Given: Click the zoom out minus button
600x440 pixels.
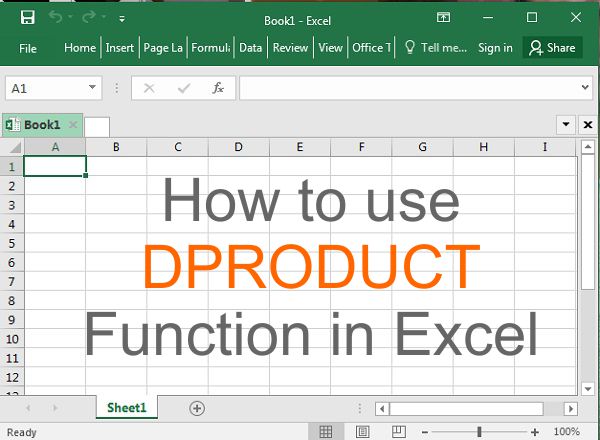Looking at the screenshot, I should 425,432.
